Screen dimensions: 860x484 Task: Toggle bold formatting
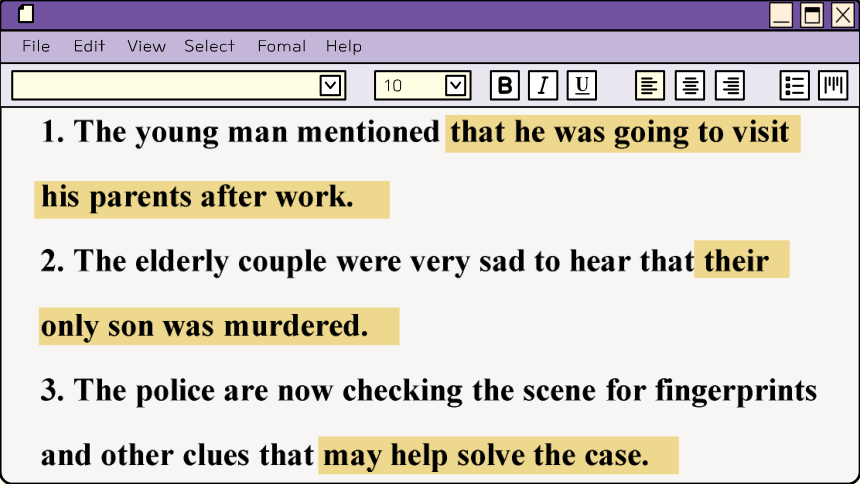click(505, 85)
